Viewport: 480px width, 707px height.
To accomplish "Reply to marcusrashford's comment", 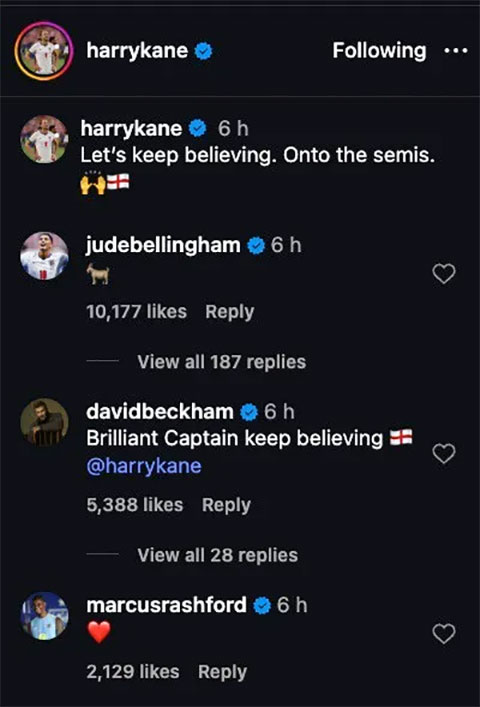I will pos(222,672).
